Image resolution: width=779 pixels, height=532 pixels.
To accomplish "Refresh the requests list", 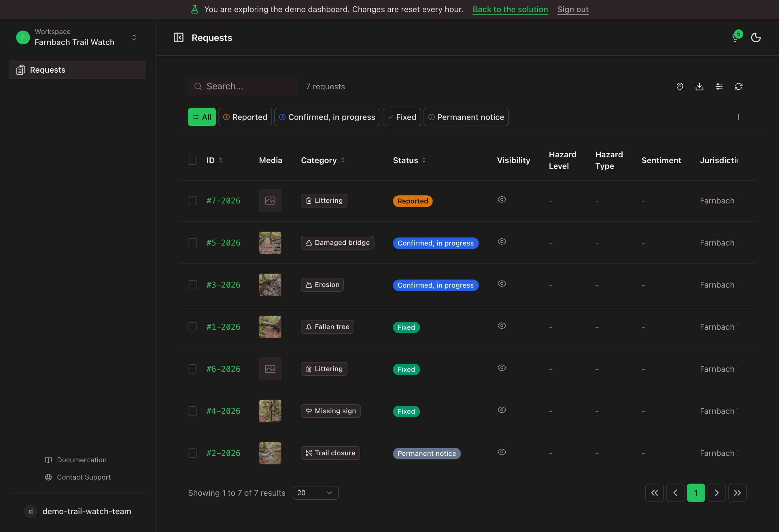I will [738, 86].
